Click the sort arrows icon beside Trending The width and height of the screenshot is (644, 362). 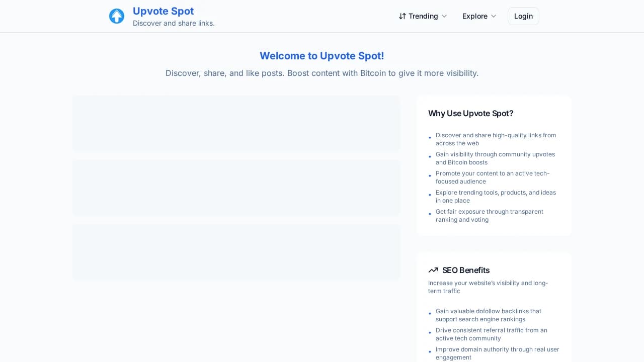[x=403, y=16]
